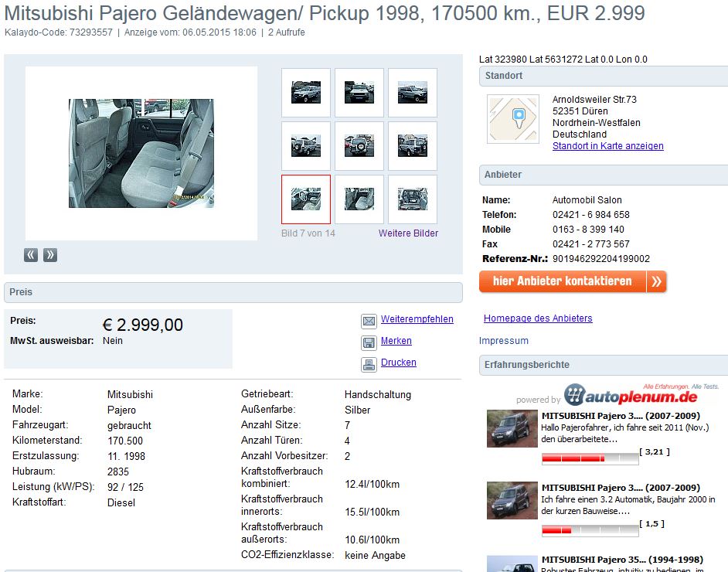Click the red rating bar showing 1,5

click(x=590, y=530)
